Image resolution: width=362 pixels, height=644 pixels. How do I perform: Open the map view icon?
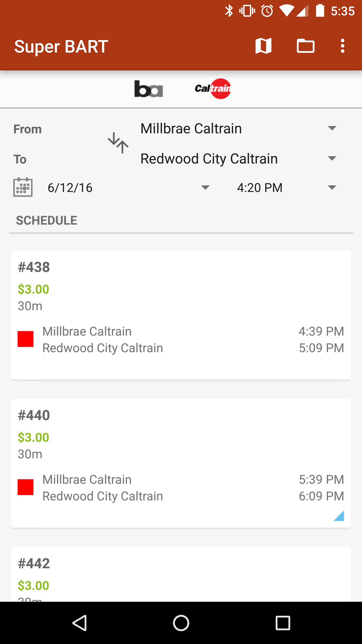[x=263, y=46]
